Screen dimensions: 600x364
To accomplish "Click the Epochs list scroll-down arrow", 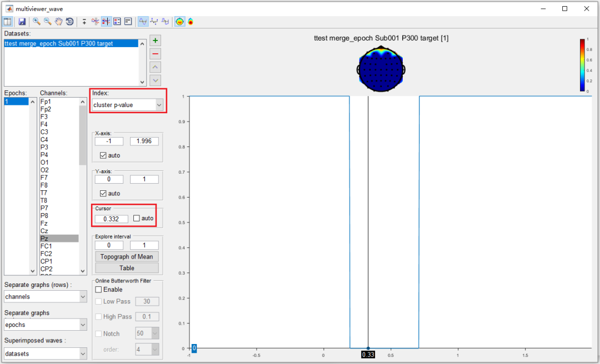I will point(33,271).
